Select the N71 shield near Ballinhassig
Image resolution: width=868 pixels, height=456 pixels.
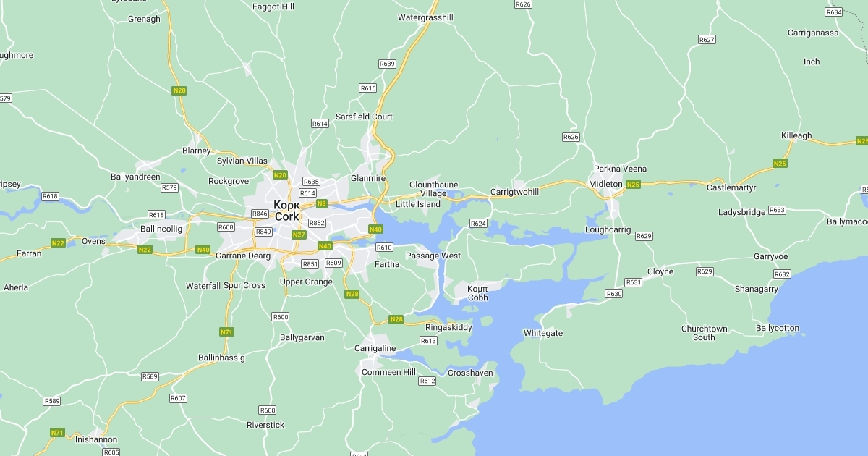pyautogui.click(x=226, y=332)
